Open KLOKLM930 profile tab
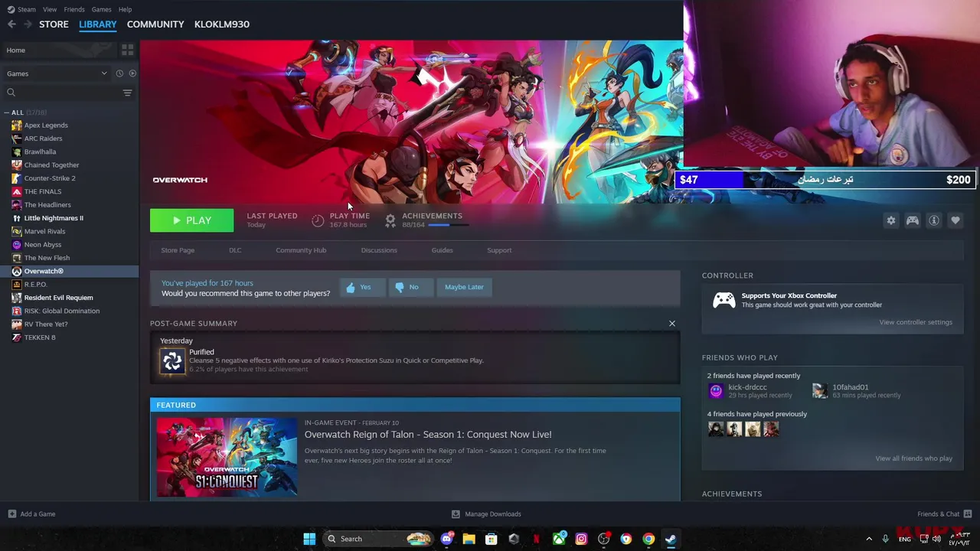The width and height of the screenshot is (980, 551). click(222, 24)
